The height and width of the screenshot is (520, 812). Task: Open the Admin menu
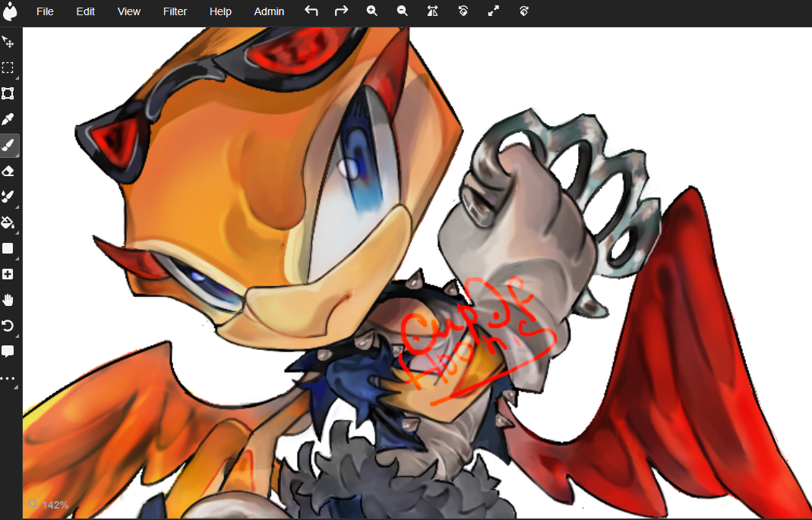[269, 11]
